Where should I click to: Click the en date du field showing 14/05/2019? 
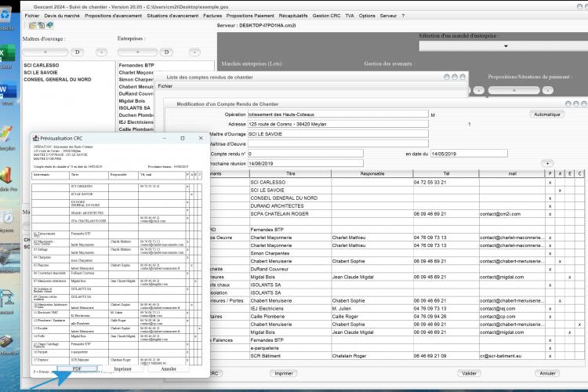pyautogui.click(x=469, y=154)
